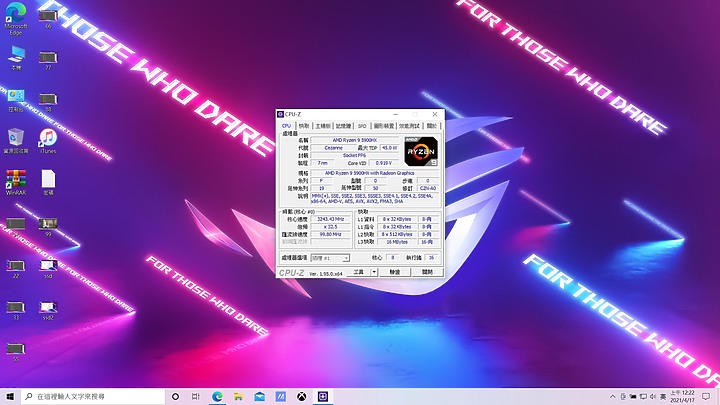This screenshot has height=405, width=720.
Task: Click the technology value 7 nm
Action: (x=322, y=163)
